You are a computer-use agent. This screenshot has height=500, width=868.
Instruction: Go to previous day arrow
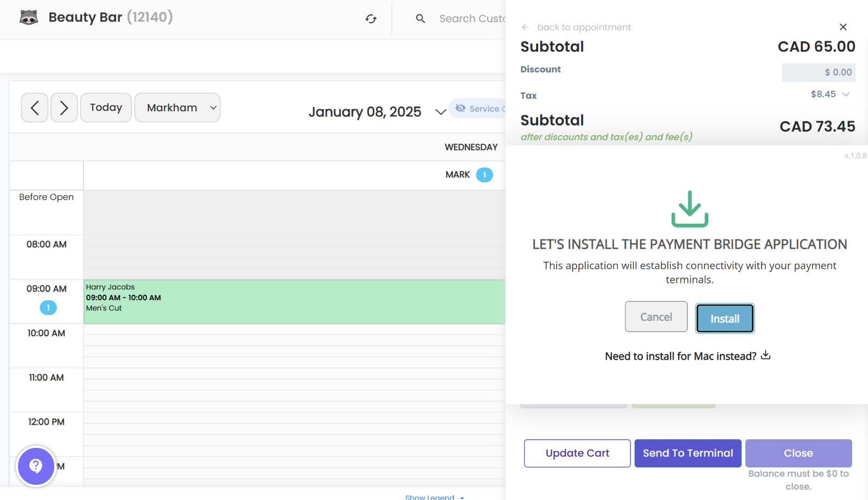click(x=35, y=107)
